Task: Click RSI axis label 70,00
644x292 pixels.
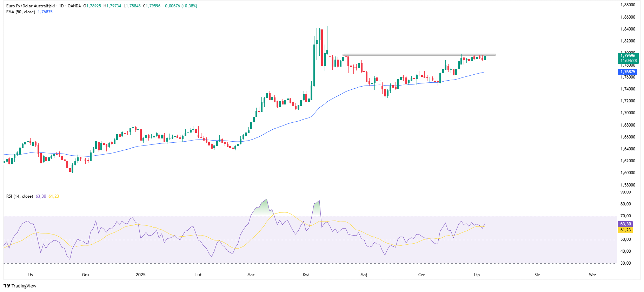Action: (626, 216)
